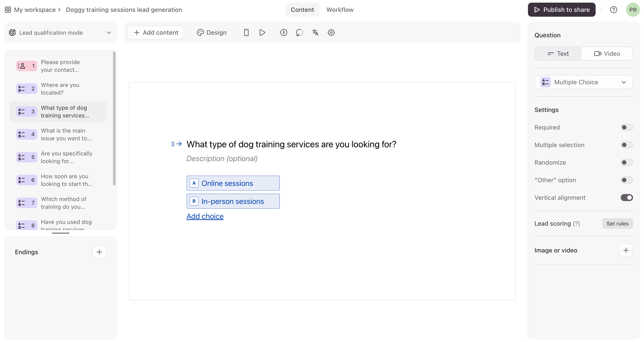Image resolution: width=644 pixels, height=342 pixels.
Task: Select the Online sessions choice
Action: coord(233,183)
